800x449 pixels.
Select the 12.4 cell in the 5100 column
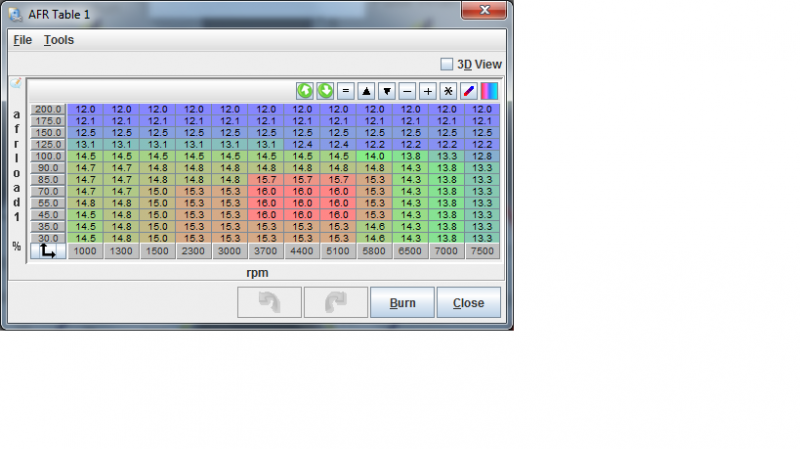(338, 144)
